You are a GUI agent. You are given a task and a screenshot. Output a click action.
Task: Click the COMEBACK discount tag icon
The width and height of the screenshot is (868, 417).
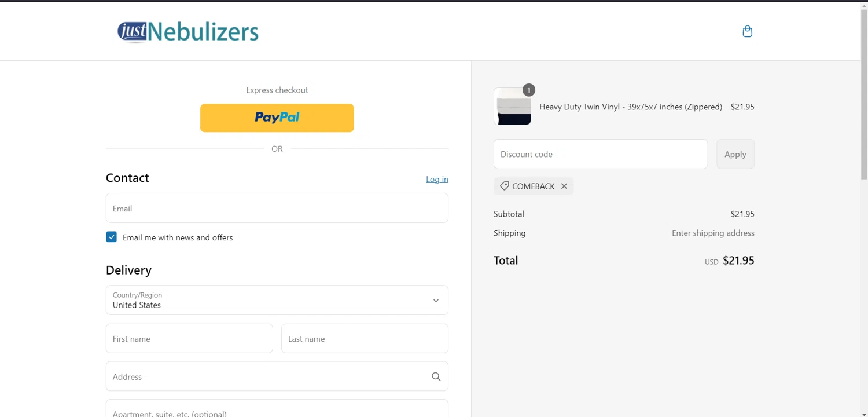pos(505,186)
